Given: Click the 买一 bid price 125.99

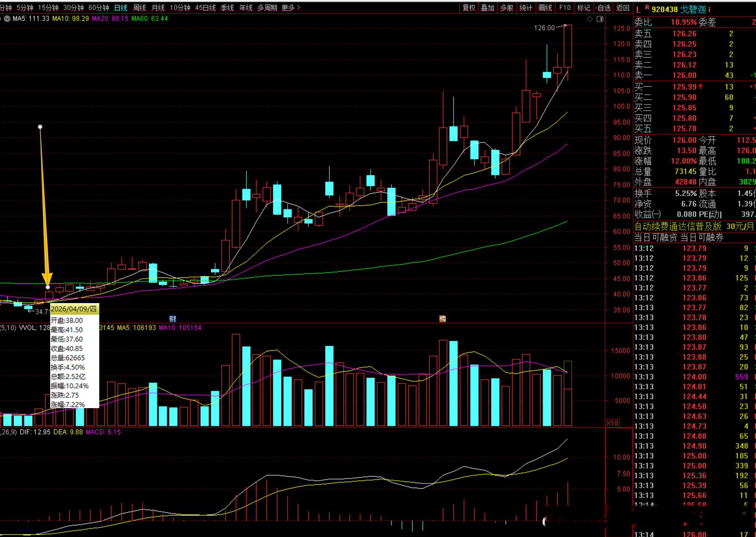Looking at the screenshot, I should click(x=685, y=87).
